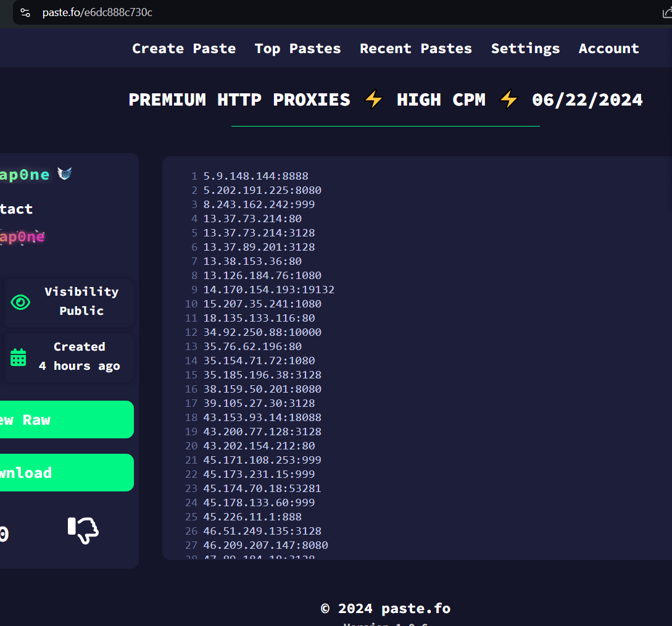This screenshot has height=626, width=672.
Task: Select line 35.154.71.72:1080
Action: coord(259,361)
